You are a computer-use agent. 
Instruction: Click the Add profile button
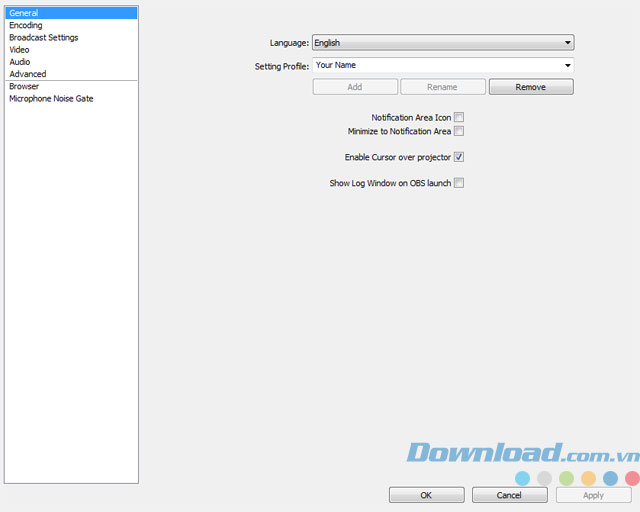point(355,87)
